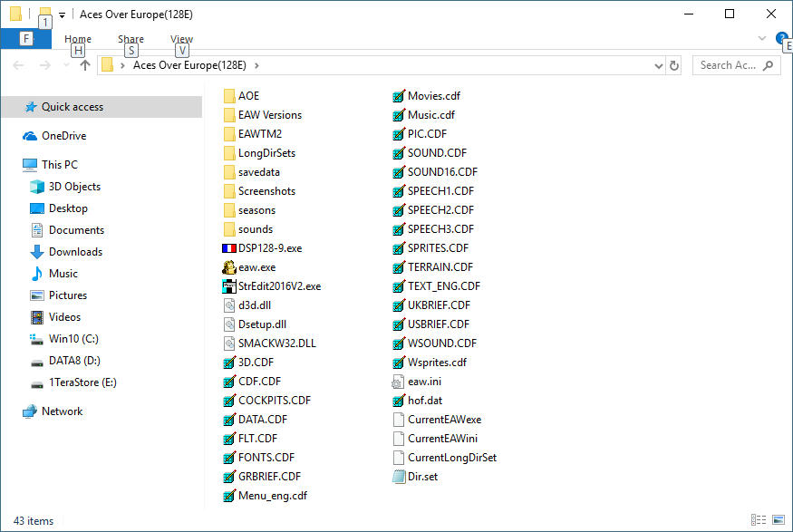Select the CurrentEAWexe blank file icon
Screen dimensions: 793x532
399,420
